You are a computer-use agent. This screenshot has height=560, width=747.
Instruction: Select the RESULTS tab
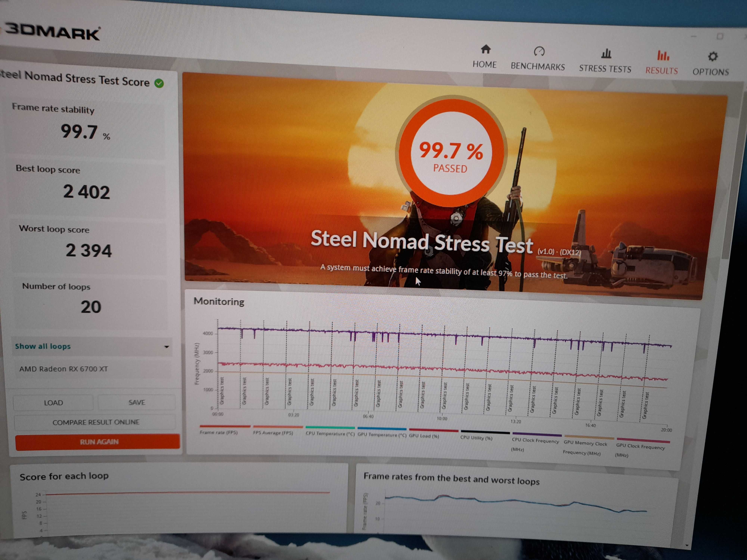click(x=662, y=63)
